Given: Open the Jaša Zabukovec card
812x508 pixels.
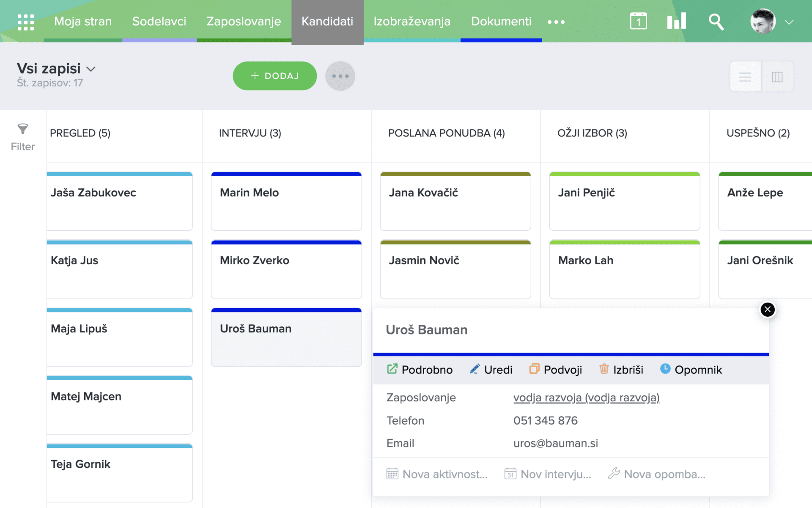Looking at the screenshot, I should [119, 201].
